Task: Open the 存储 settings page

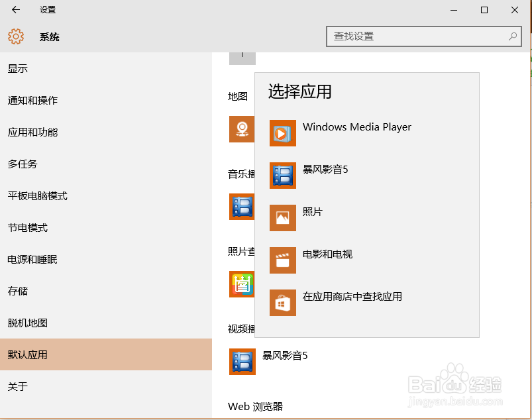Action: (x=106, y=291)
